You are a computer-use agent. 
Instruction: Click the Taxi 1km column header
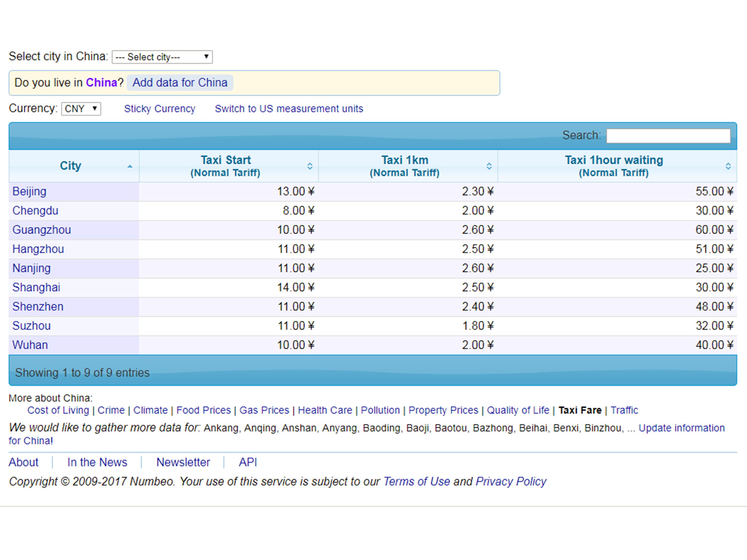pyautogui.click(x=405, y=166)
